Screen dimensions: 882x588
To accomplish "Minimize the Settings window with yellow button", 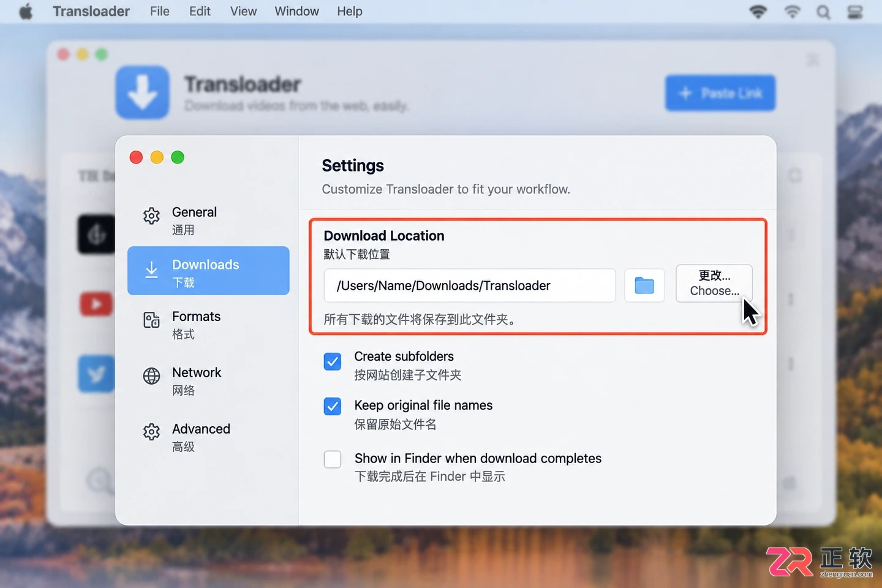I will pos(157,157).
